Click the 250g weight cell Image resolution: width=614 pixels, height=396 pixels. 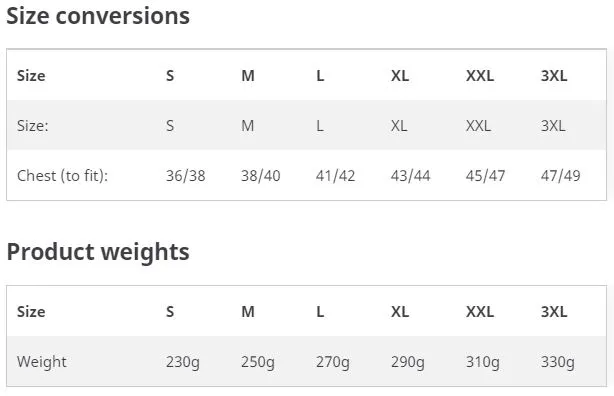point(258,362)
